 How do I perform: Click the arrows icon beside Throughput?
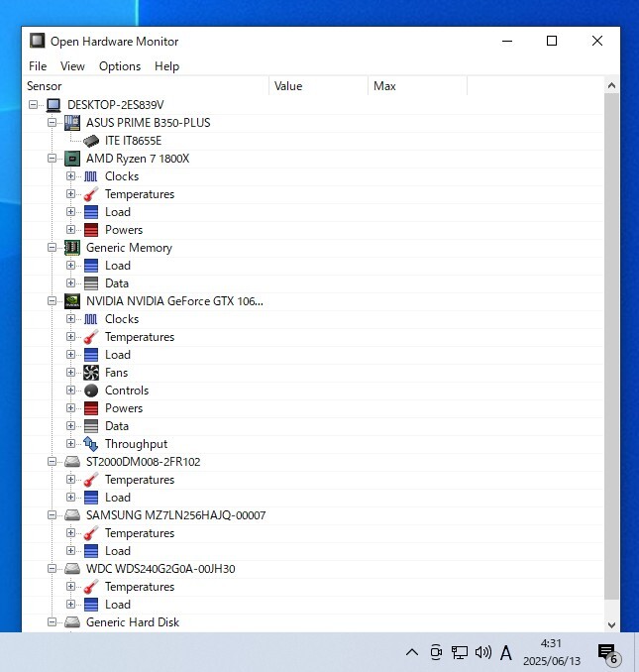point(91,444)
